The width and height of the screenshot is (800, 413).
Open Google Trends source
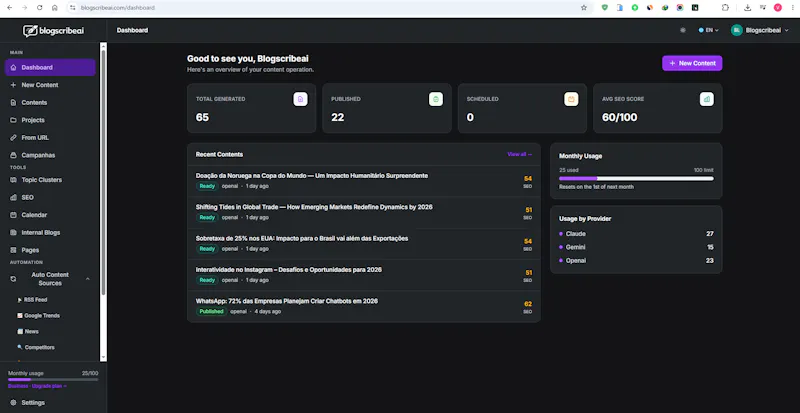41,315
